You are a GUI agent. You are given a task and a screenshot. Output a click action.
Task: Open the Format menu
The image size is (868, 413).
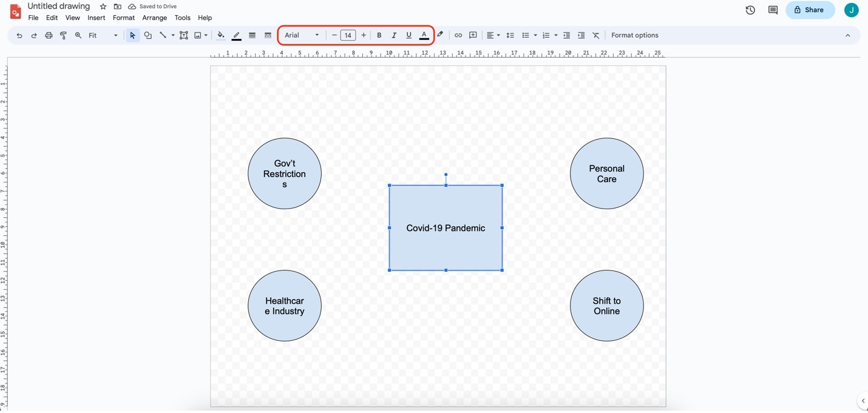coord(124,18)
